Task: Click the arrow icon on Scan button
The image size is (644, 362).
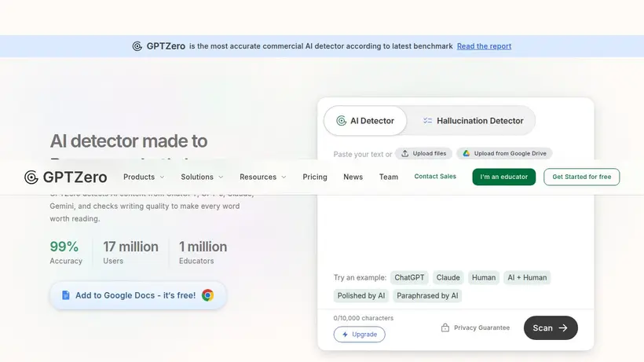Action: point(563,327)
